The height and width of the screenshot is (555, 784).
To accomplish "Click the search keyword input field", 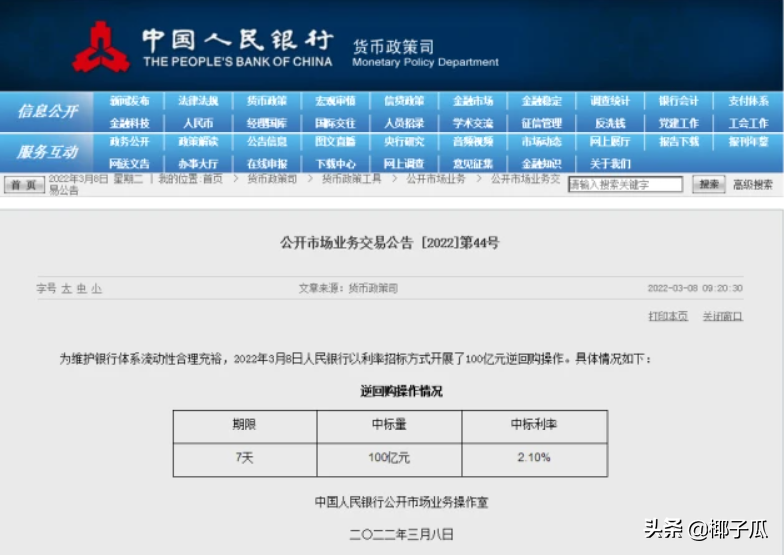I will 625,184.
